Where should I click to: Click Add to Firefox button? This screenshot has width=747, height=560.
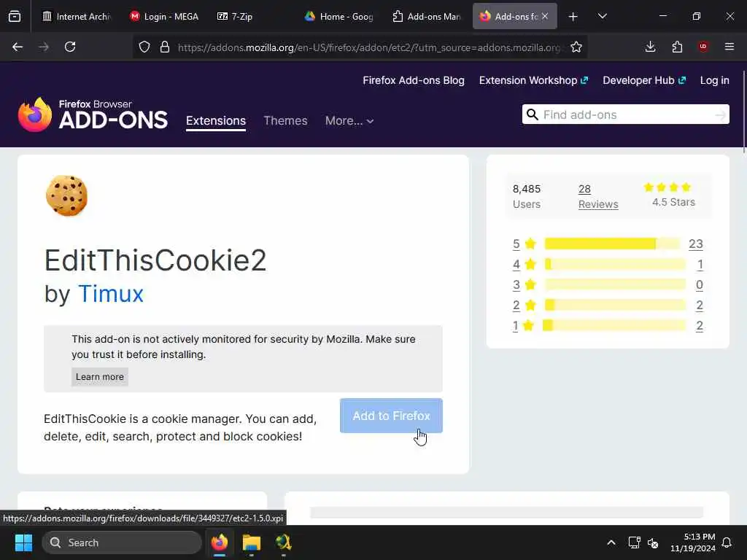point(391,416)
